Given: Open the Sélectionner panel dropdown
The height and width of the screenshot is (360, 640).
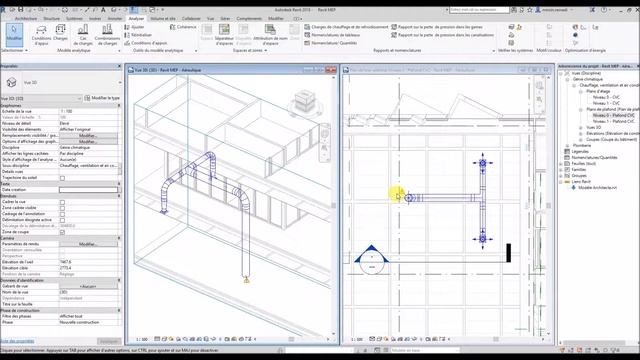Looking at the screenshot, I should (x=14, y=50).
